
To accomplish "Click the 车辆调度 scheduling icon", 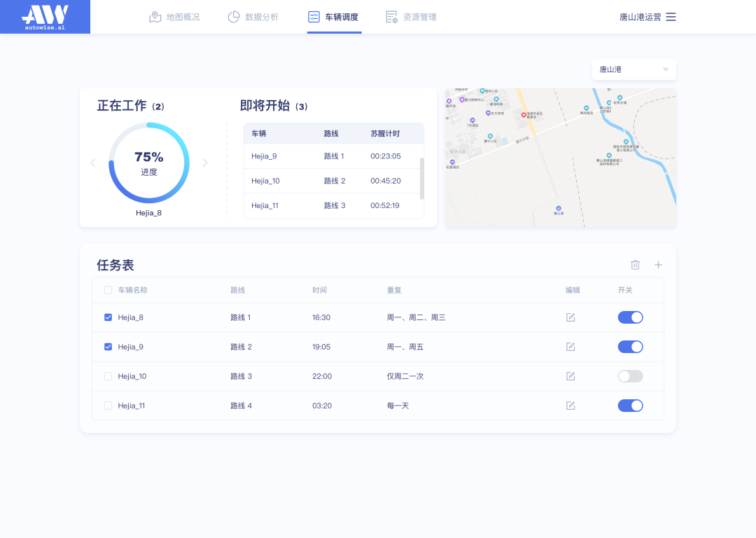I will click(313, 16).
